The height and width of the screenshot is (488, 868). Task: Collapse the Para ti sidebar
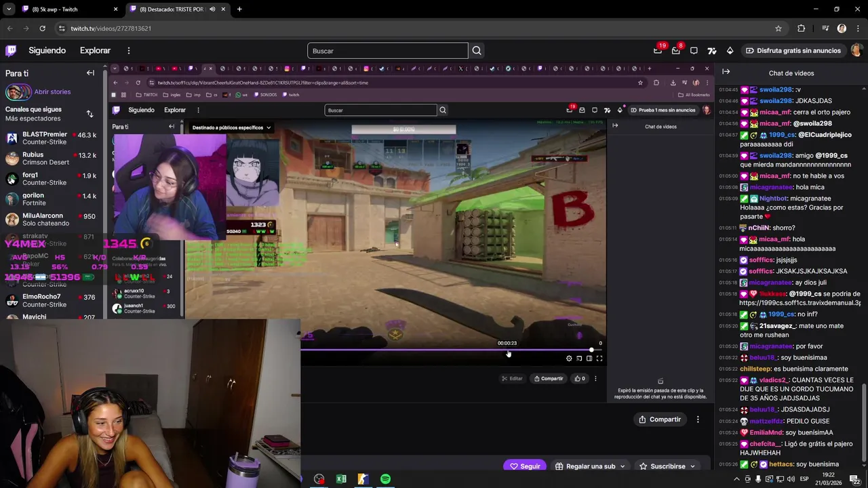click(90, 73)
